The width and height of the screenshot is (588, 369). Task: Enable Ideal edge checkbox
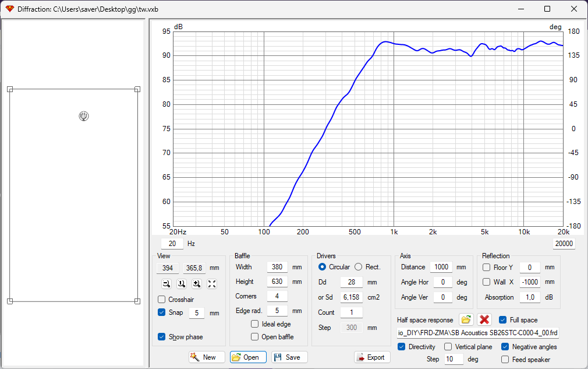(x=254, y=324)
